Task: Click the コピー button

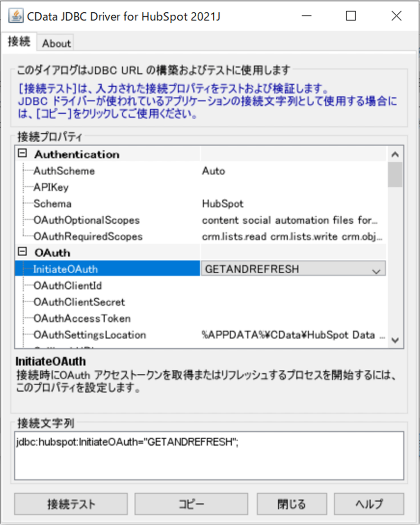Action: tap(191, 504)
